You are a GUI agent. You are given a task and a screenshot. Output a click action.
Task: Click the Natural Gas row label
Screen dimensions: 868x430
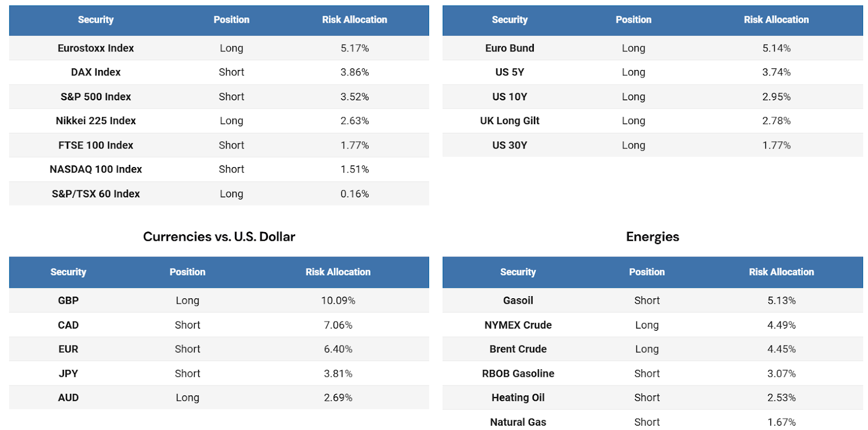coord(518,422)
